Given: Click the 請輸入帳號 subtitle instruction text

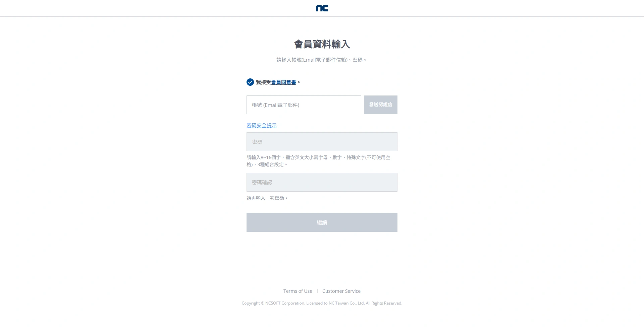Looking at the screenshot, I should (x=322, y=60).
